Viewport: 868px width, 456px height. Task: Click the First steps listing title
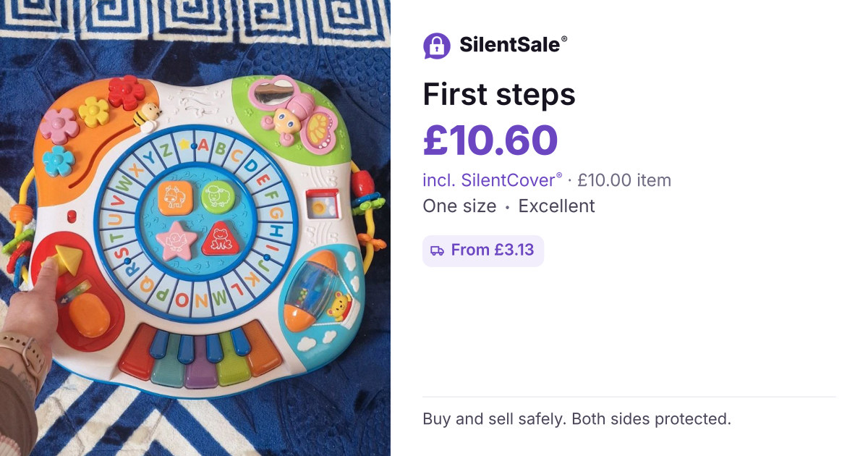499,94
